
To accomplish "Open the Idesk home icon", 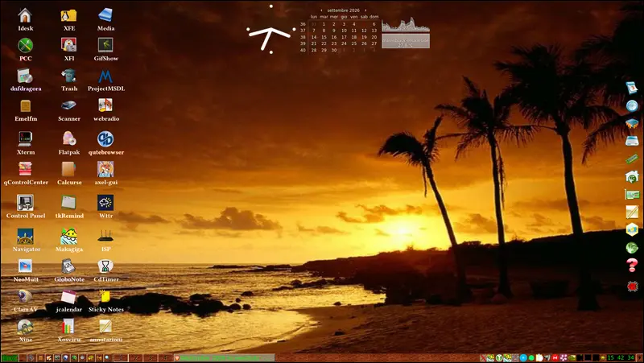I will click(x=25, y=15).
